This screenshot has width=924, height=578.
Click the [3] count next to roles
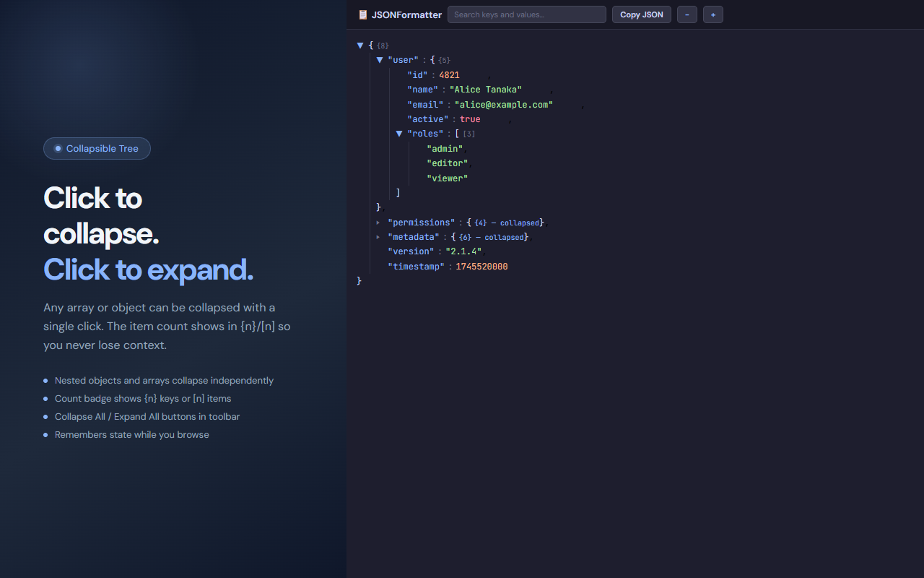coord(469,134)
